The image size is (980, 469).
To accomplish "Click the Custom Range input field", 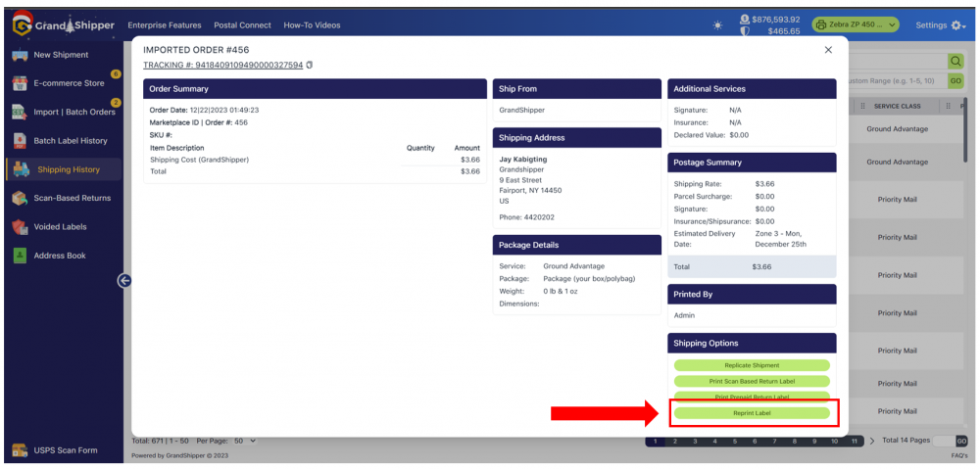I will pyautogui.click(x=896, y=80).
